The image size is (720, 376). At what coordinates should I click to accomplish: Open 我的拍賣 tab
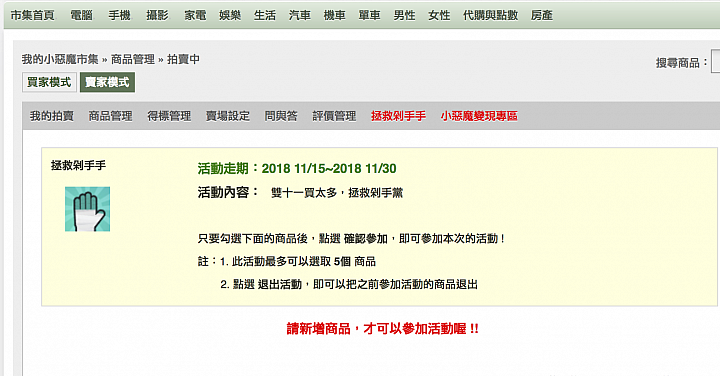(x=52, y=116)
